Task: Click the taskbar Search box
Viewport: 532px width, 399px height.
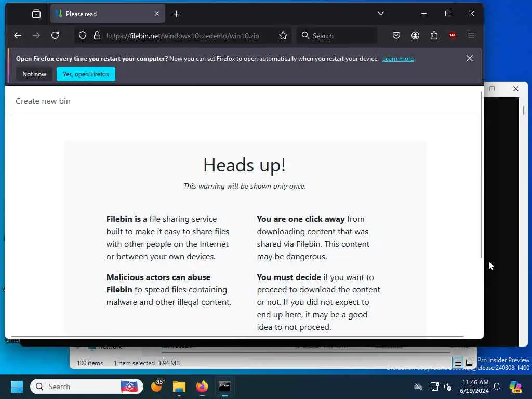Action: 87,387
